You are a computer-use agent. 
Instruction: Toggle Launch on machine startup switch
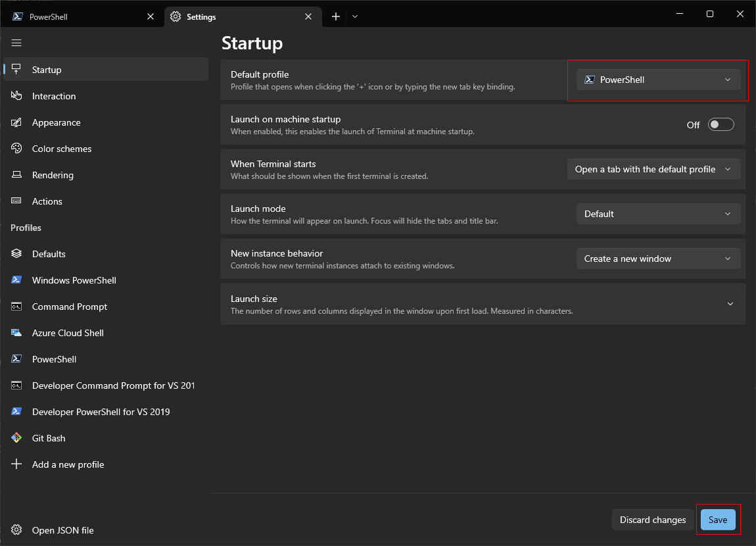point(721,124)
